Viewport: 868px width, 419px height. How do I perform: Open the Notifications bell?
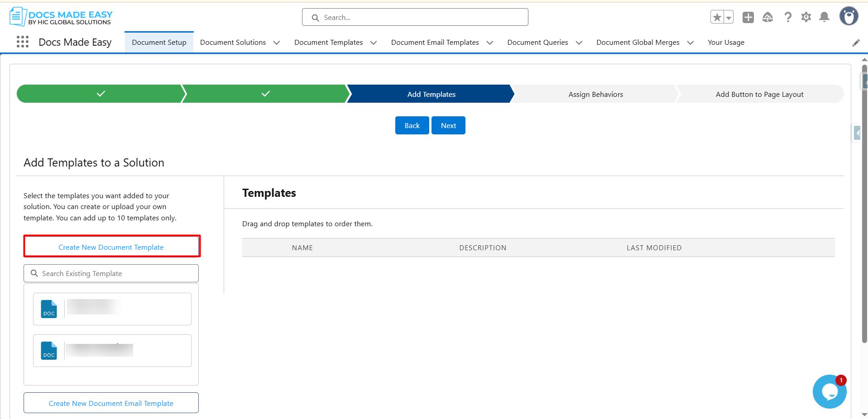point(825,17)
